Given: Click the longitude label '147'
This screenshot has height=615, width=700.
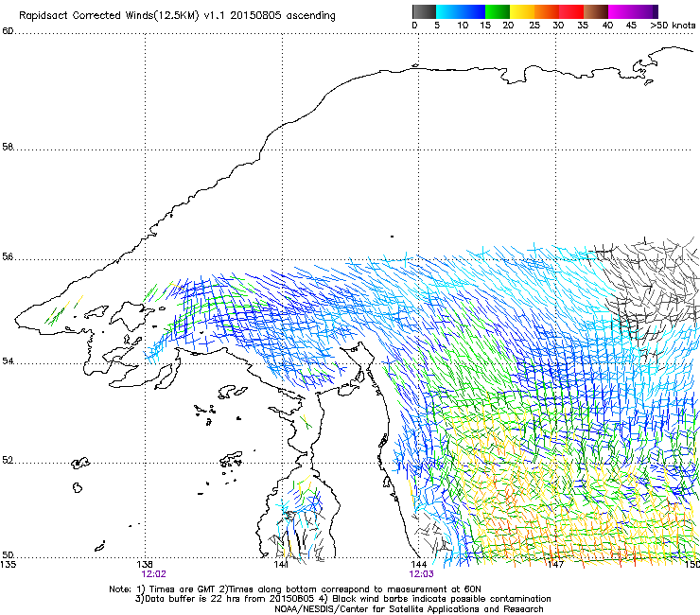Looking at the screenshot, I should 555,564.
